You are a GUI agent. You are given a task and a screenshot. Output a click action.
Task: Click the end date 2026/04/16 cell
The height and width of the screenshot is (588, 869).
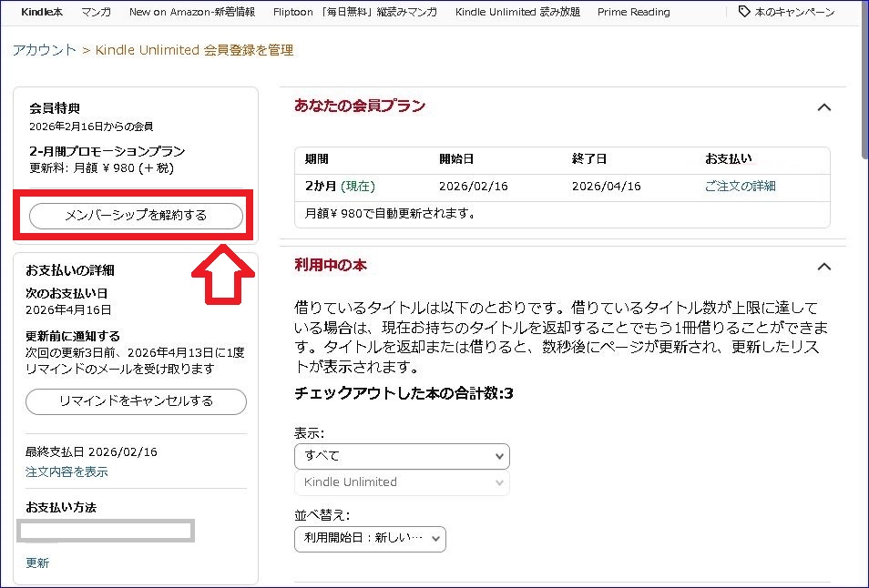pos(607,186)
